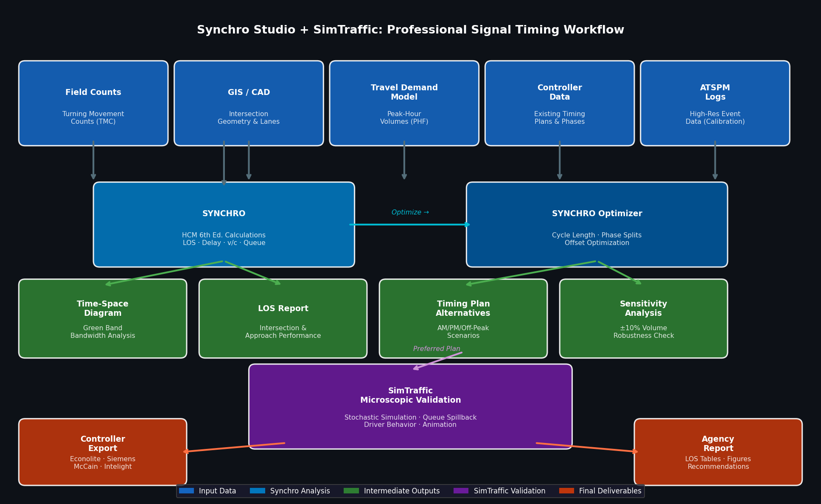Click '±10% Volume Robustness Check' text
The image size is (821, 504).
(644, 332)
